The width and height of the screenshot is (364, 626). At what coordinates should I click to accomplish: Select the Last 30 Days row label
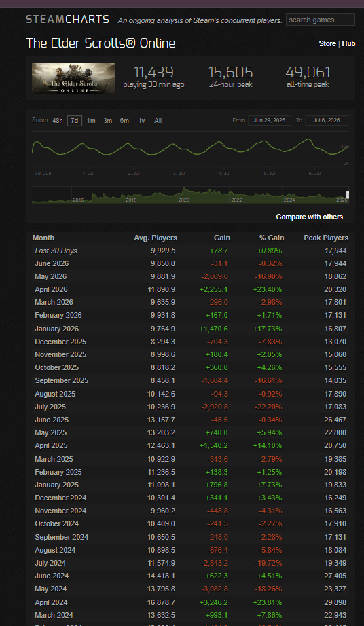(56, 251)
